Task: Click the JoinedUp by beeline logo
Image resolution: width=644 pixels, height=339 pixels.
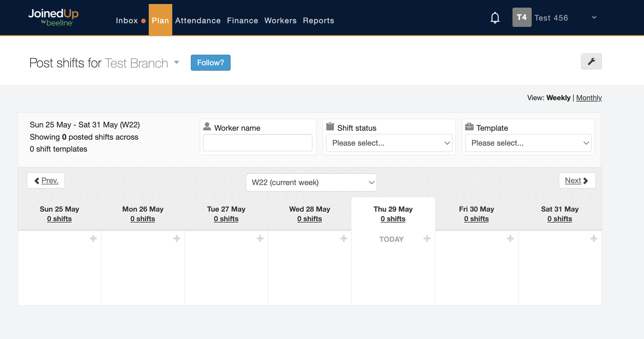Action: pyautogui.click(x=53, y=17)
